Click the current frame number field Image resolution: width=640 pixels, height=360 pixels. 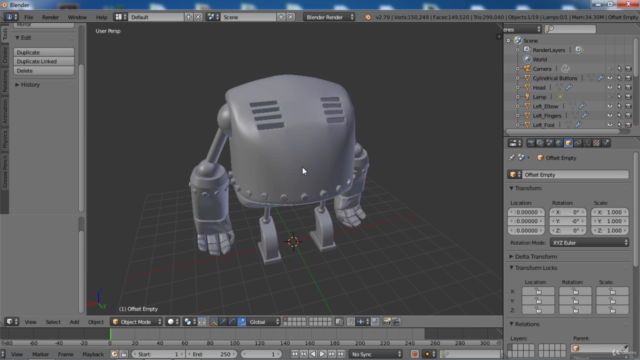click(x=261, y=354)
